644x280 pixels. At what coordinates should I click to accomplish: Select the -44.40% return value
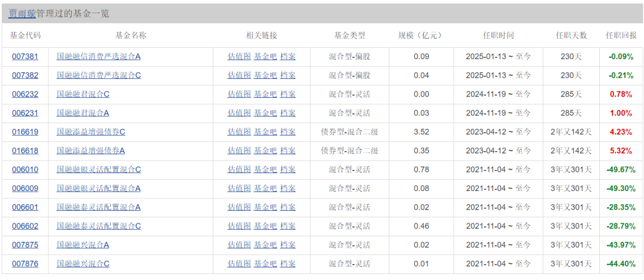(621, 263)
